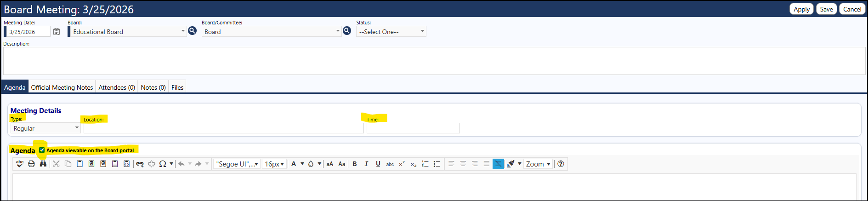
Task: Apply subscript formatting
Action: click(414, 164)
